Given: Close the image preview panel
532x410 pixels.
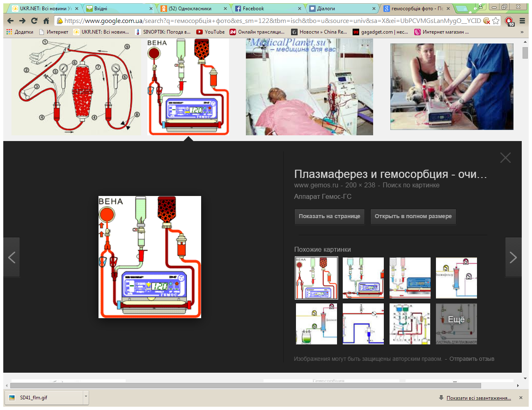Looking at the screenshot, I should [505, 157].
